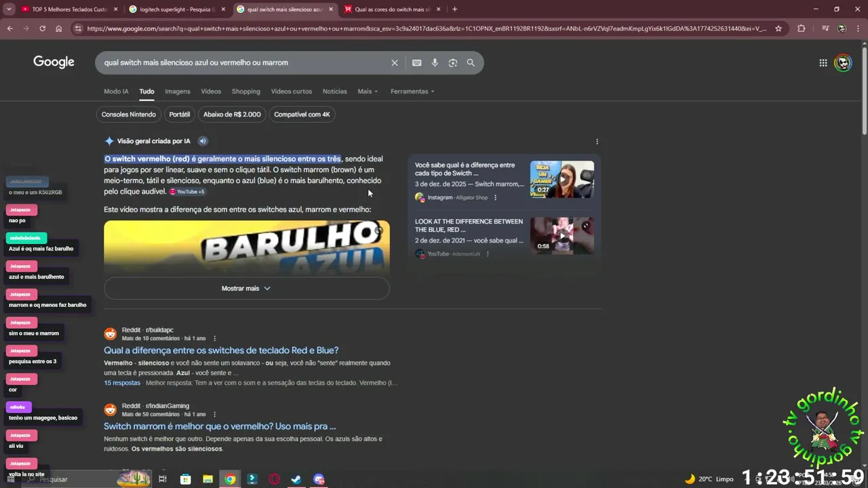Play the Barulho Azul video thumbnail
Viewport: 868px width, 488px height.
click(246, 247)
